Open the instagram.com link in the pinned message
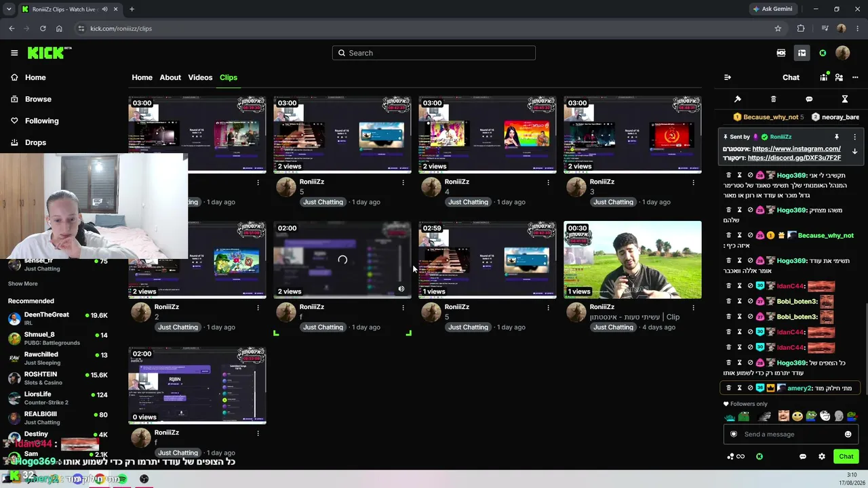The width and height of the screenshot is (868, 488). 796,149
